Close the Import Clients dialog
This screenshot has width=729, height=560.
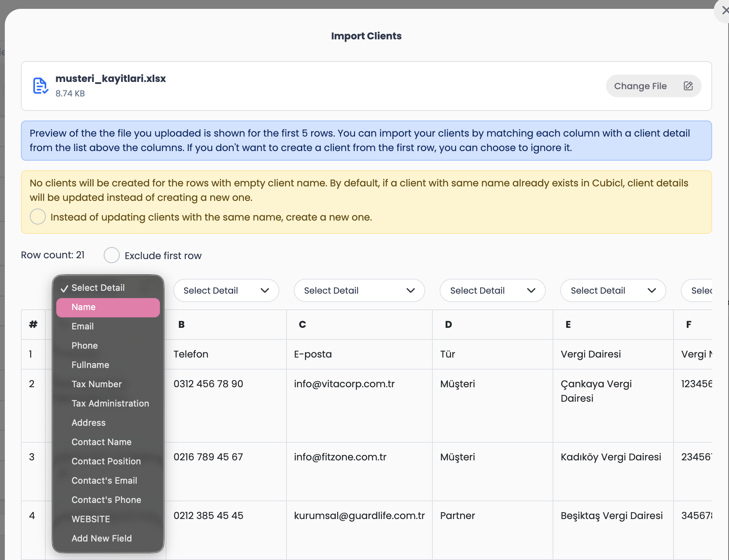724,11
